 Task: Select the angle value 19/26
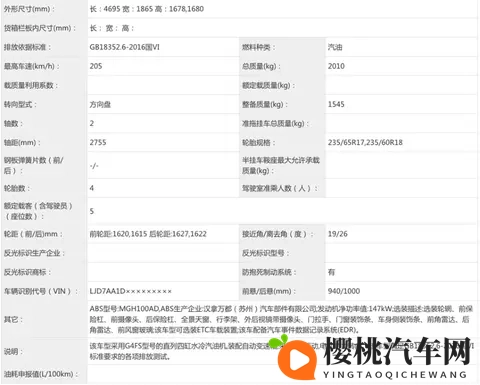pos(337,234)
